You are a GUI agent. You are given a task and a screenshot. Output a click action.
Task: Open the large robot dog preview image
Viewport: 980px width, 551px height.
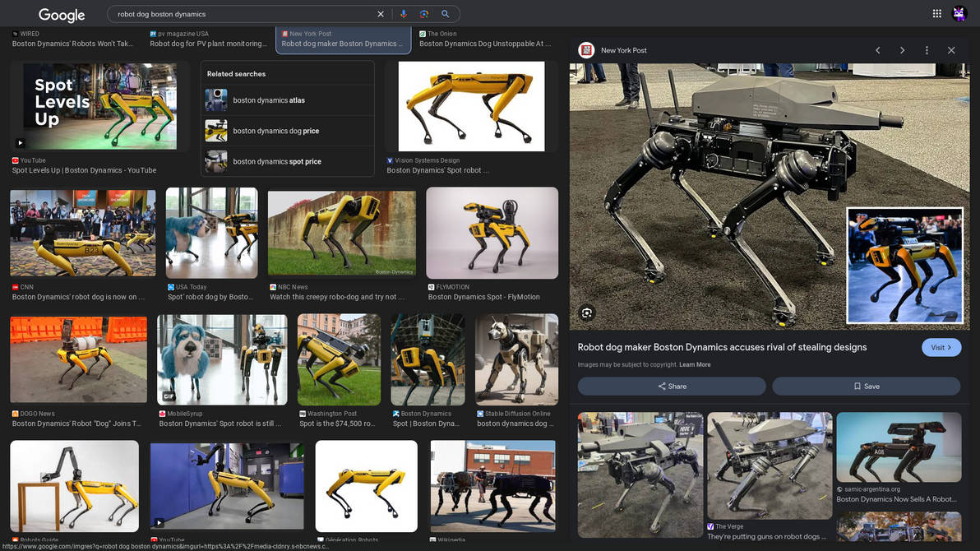[770, 197]
